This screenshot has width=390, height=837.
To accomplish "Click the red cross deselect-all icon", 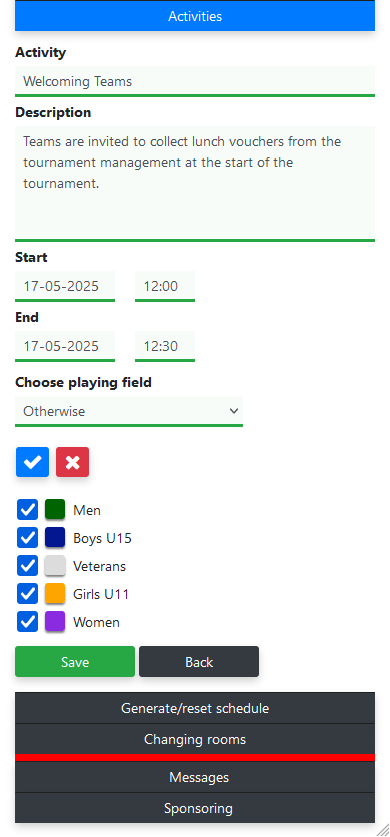I will click(x=73, y=462).
